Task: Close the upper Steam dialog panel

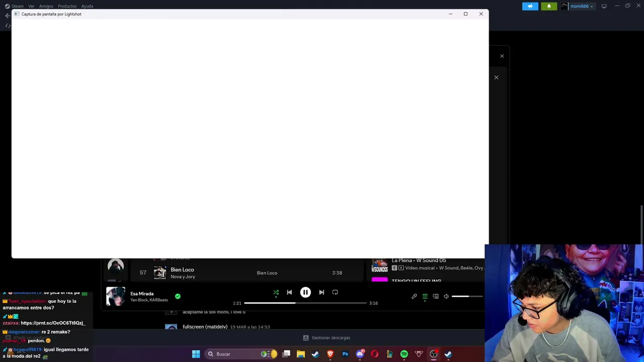Action: click(502, 56)
